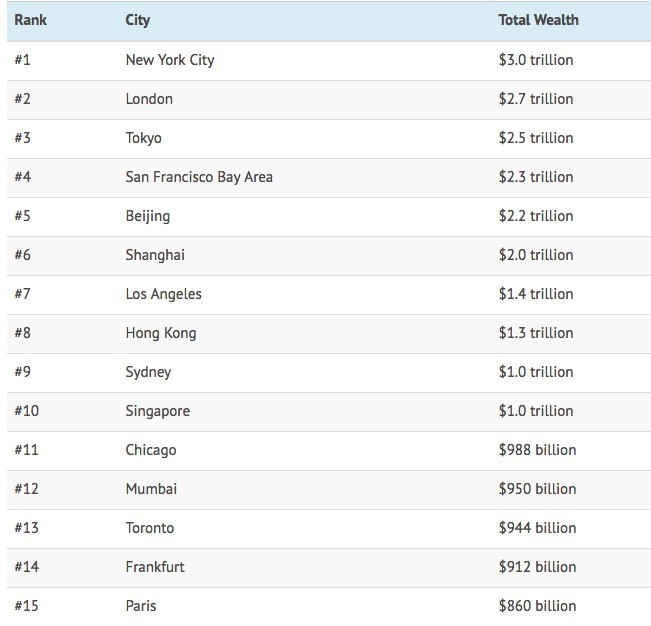The image size is (651, 626).
Task: Select the Beijing city entry
Action: tap(148, 216)
